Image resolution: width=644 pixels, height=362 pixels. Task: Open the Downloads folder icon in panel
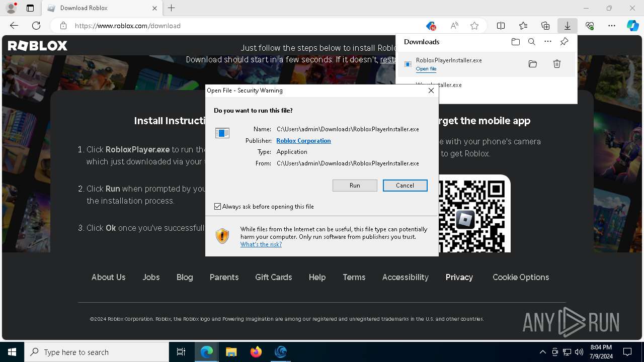515,42
